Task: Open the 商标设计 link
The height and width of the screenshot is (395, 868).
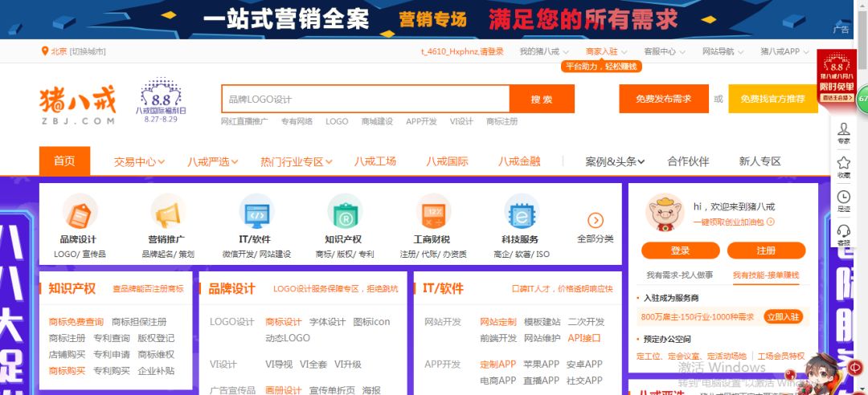Action: click(284, 322)
